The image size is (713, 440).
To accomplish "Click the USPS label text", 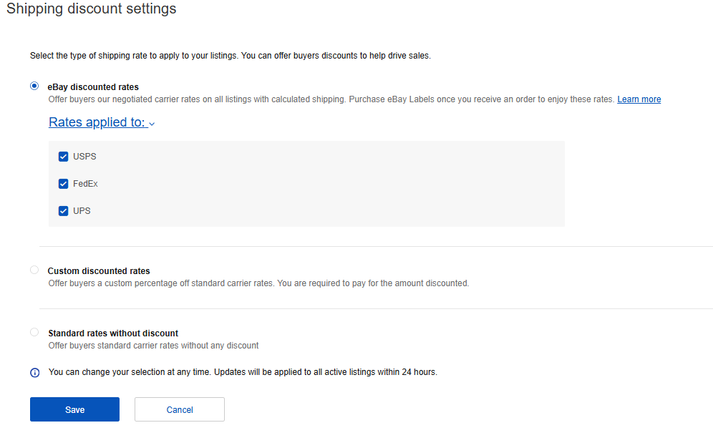I will pyautogui.click(x=84, y=157).
